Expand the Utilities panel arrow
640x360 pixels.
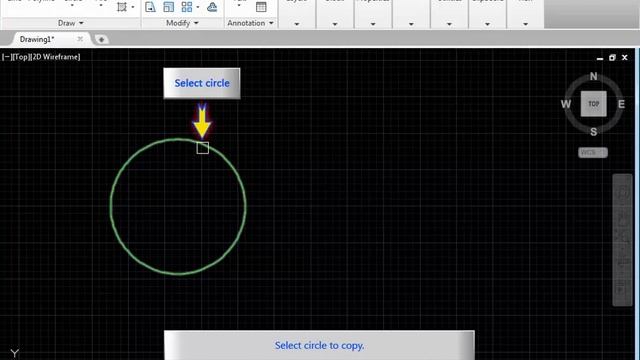pos(449,24)
